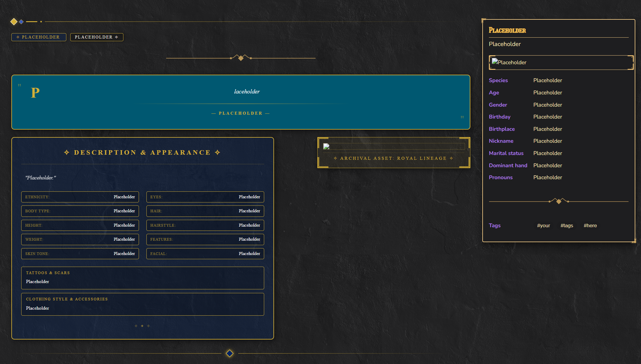Click the broken image icon in the sidebar portrait frame

(495, 62)
